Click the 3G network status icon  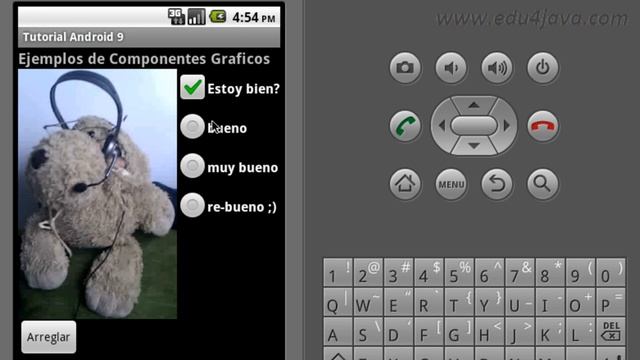tap(176, 17)
